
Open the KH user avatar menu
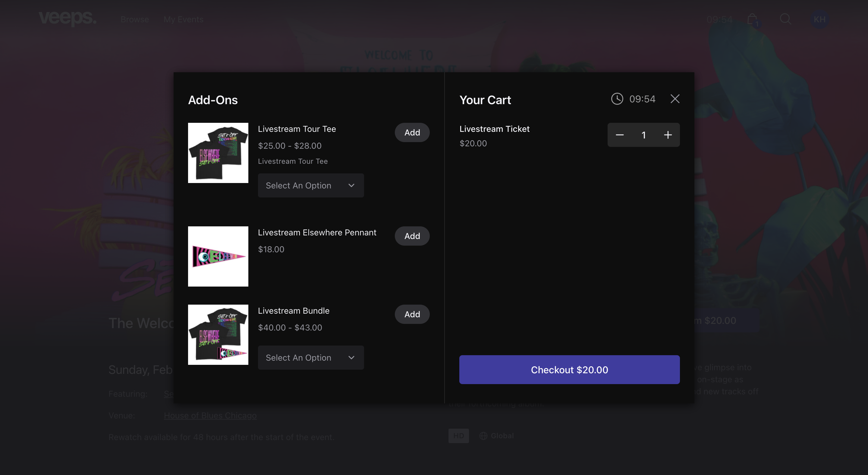point(819,19)
